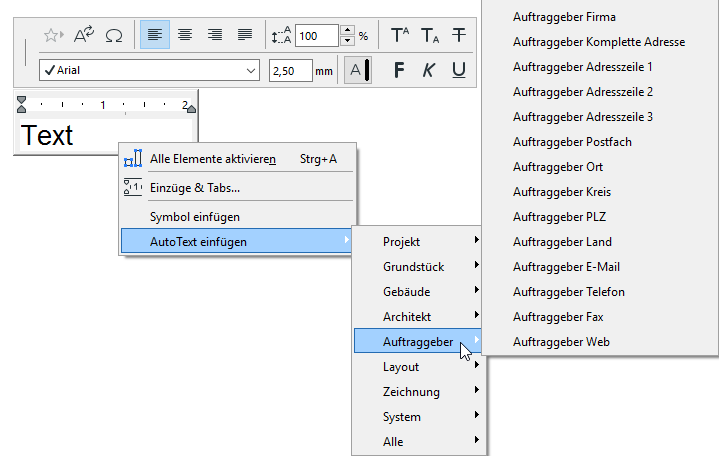This screenshot has width=719, height=456.
Task: Align text left
Action: pos(155,34)
